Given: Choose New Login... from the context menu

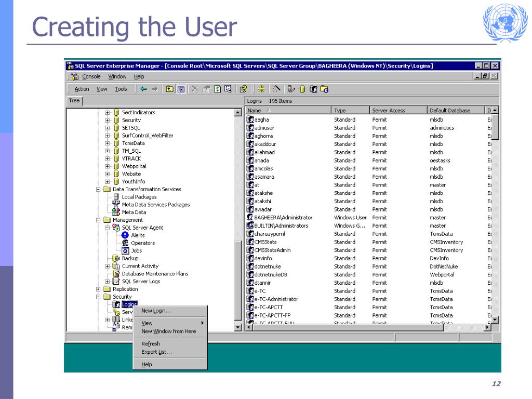Looking at the screenshot, I should click(170, 311).
